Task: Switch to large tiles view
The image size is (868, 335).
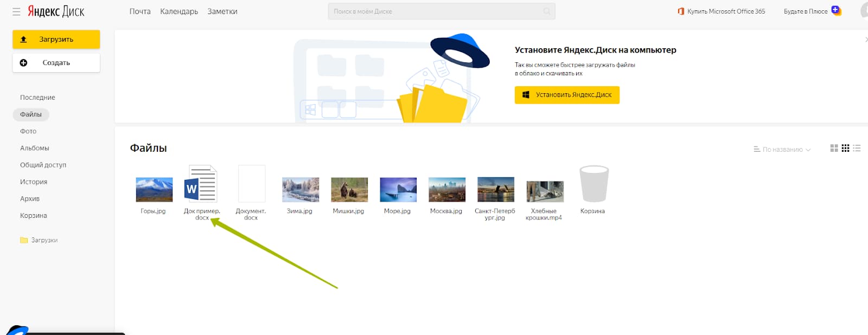Action: tap(834, 149)
